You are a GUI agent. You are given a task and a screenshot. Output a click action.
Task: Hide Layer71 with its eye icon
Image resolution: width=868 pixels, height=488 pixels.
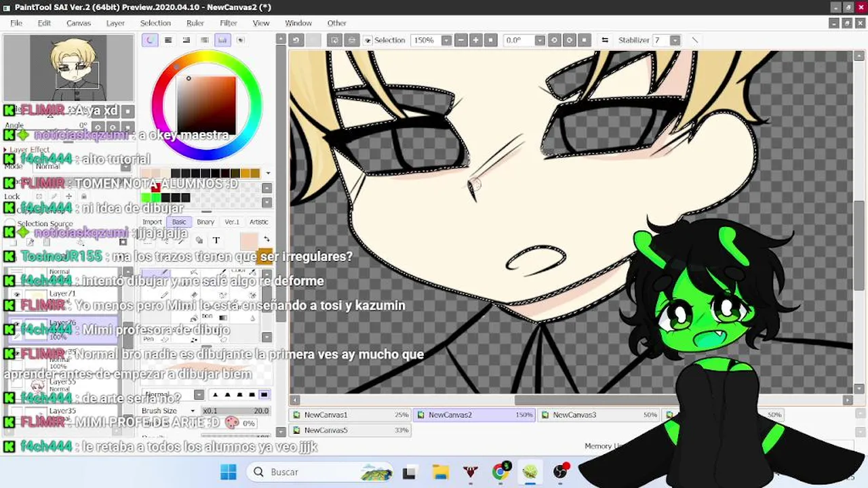click(x=17, y=294)
